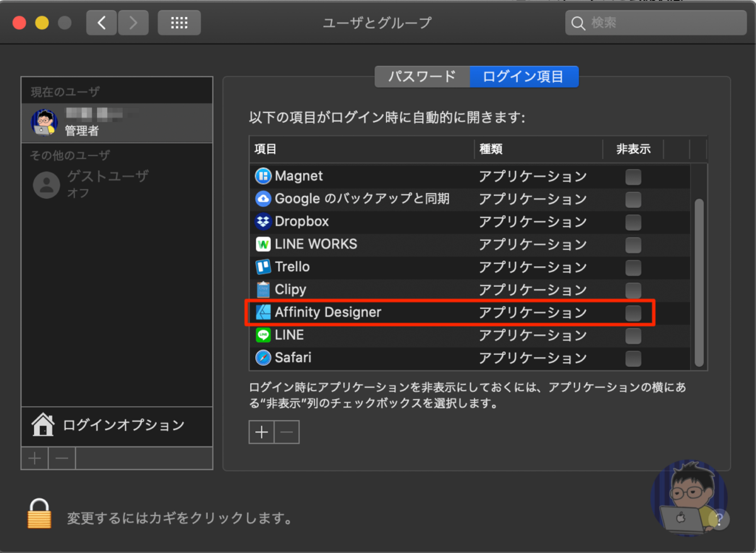This screenshot has width=756, height=553.
Task: Click the Trello app icon
Action: 263,267
